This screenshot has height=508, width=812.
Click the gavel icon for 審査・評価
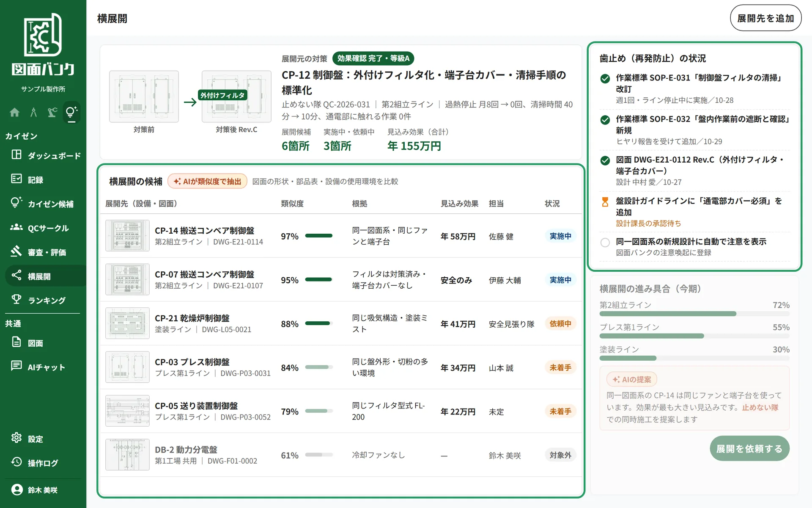16,251
